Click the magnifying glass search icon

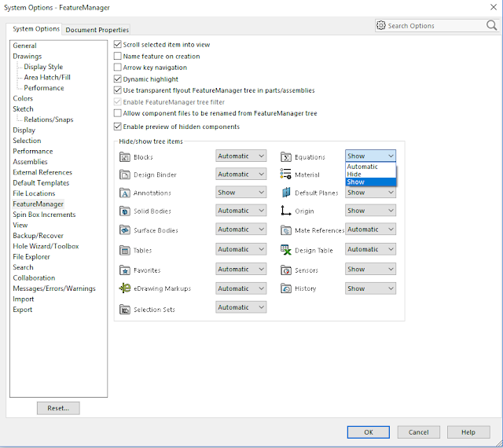coord(491,25)
